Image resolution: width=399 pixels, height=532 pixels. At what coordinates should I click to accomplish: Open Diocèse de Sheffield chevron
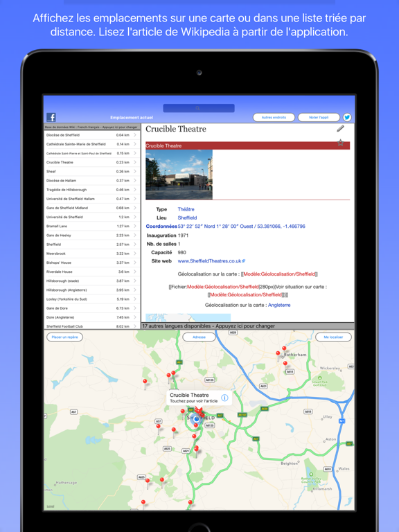point(135,135)
